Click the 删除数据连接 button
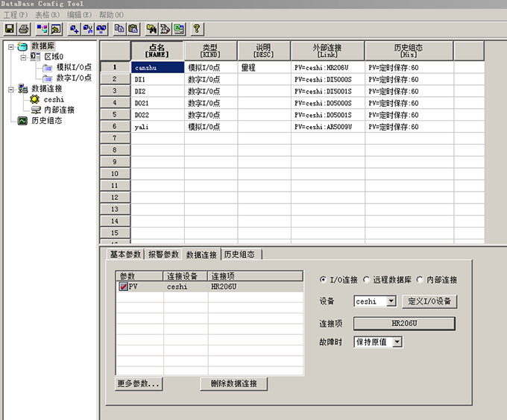507x420 pixels. (x=233, y=383)
